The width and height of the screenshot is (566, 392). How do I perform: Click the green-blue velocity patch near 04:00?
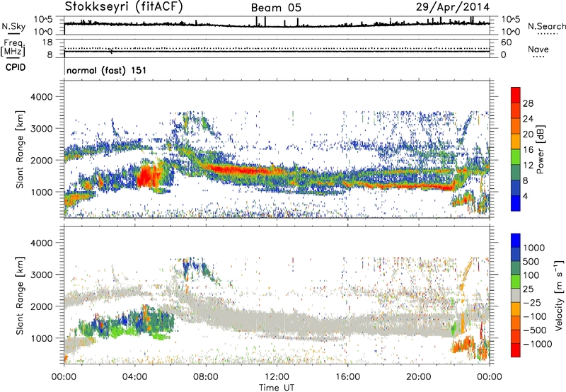click(x=144, y=321)
